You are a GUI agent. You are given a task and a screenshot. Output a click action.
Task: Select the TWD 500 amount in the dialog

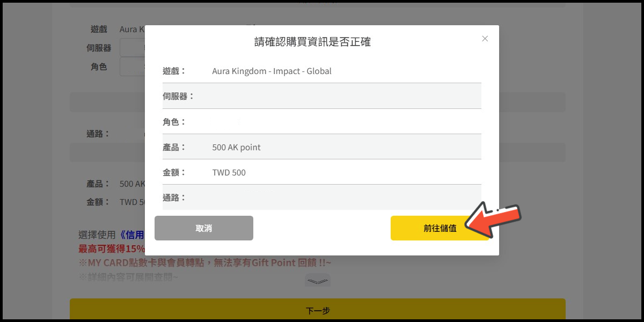[x=229, y=172]
